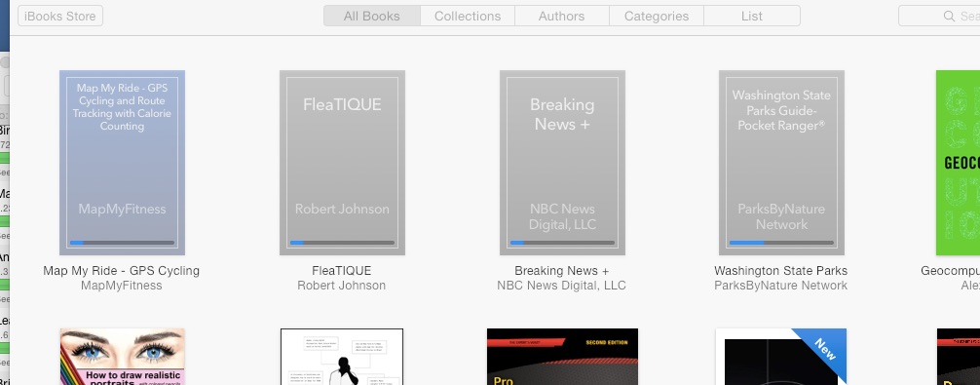Click the search magnifier icon

949,17
